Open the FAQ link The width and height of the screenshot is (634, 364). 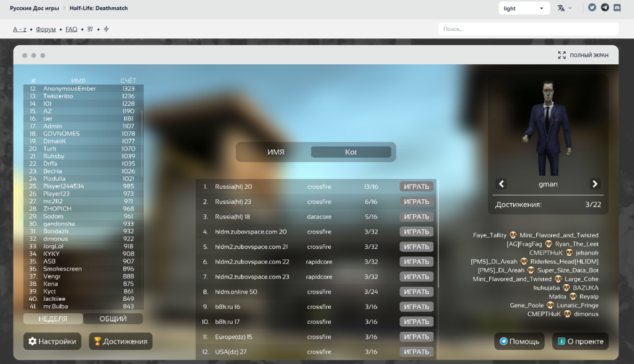coord(71,29)
